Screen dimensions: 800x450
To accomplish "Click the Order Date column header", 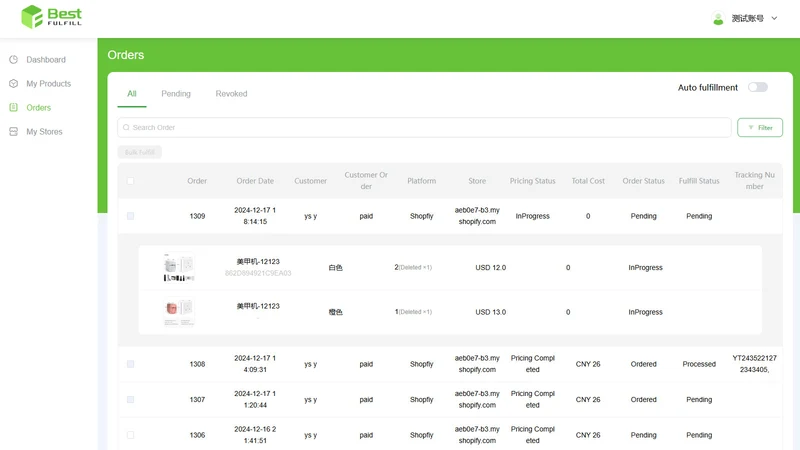I will click(x=255, y=181).
